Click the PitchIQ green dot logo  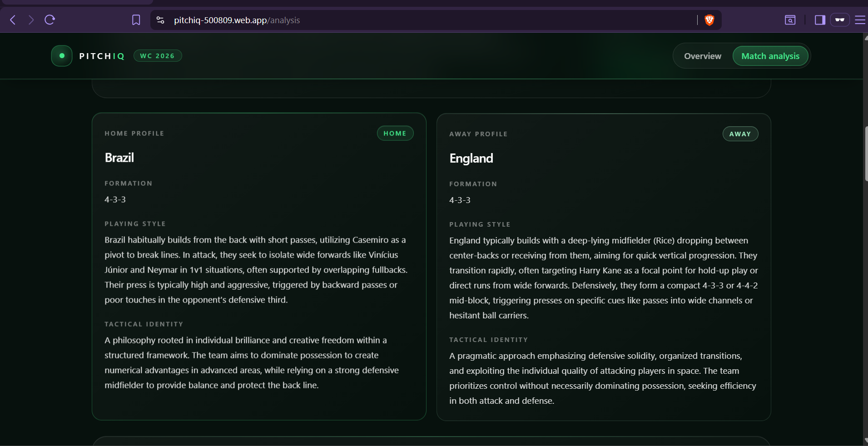(x=62, y=56)
